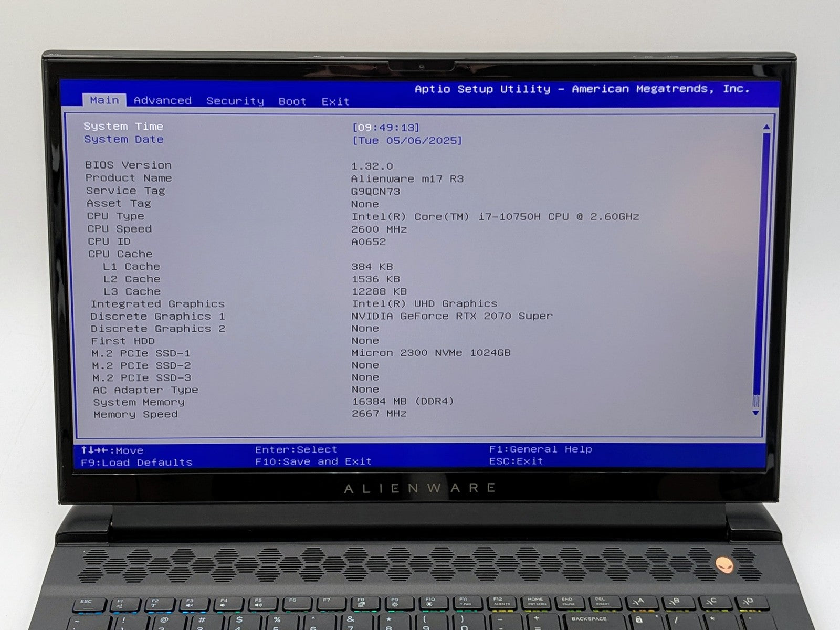Open the Exit tab
The image size is (840, 630).
click(335, 101)
